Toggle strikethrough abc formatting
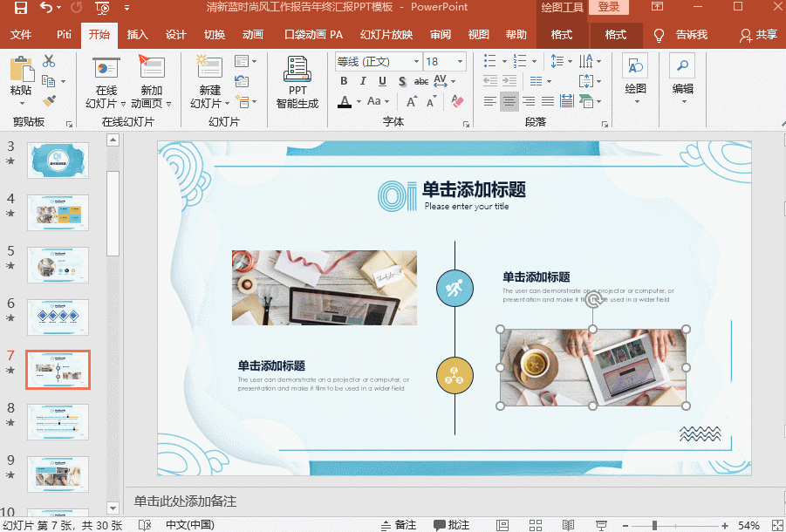The width and height of the screenshot is (786, 532). [x=421, y=81]
